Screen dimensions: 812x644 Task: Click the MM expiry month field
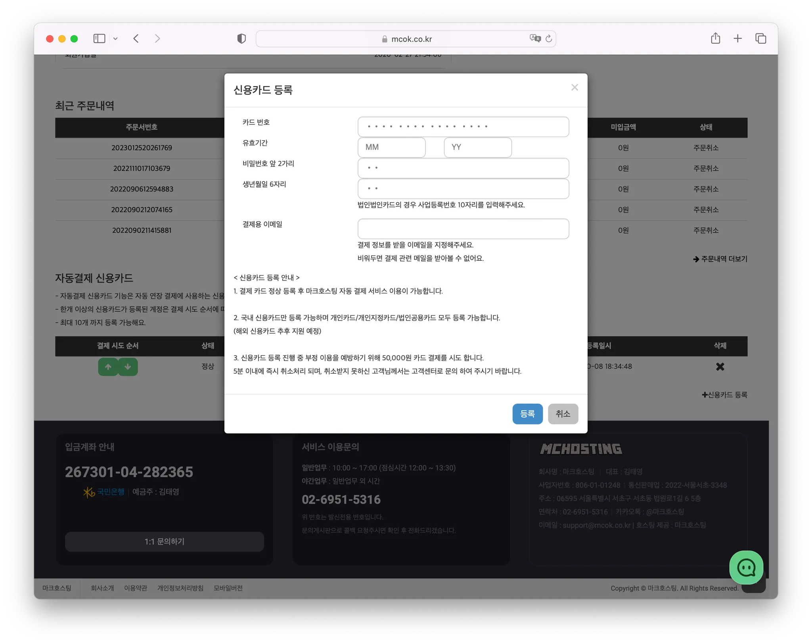391,147
